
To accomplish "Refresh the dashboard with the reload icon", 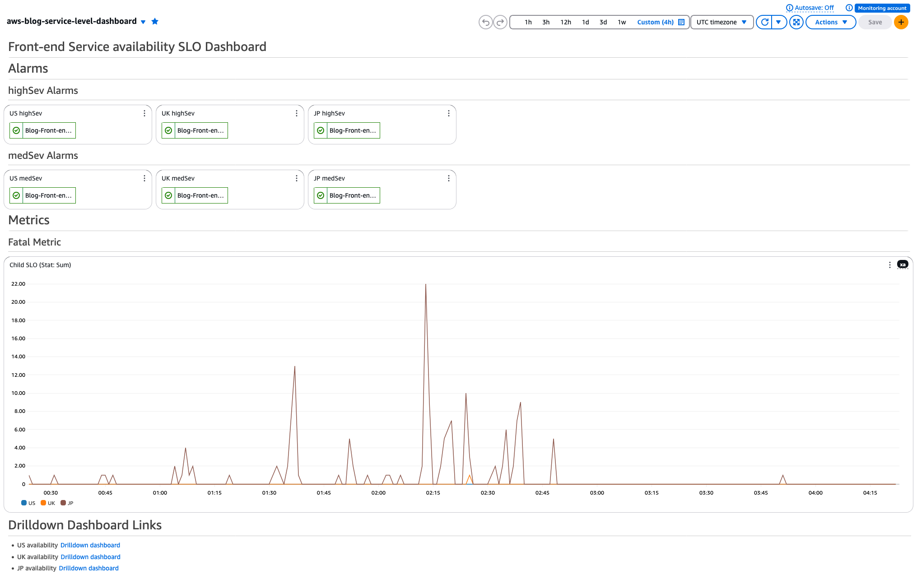I will point(764,22).
